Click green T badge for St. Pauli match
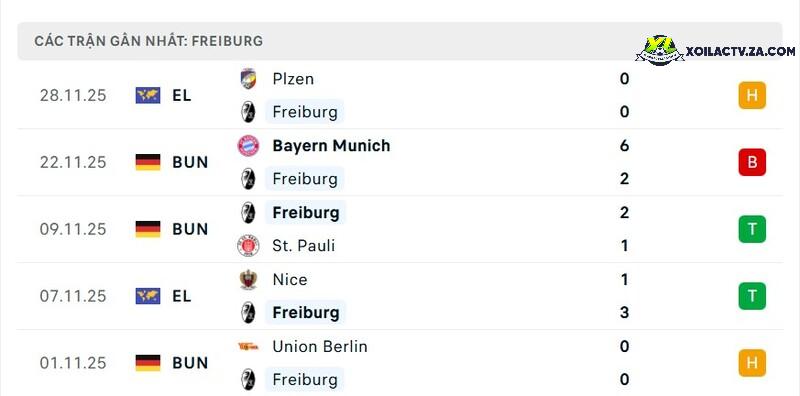Image resolution: width=800 pixels, height=396 pixels. pyautogui.click(x=752, y=229)
